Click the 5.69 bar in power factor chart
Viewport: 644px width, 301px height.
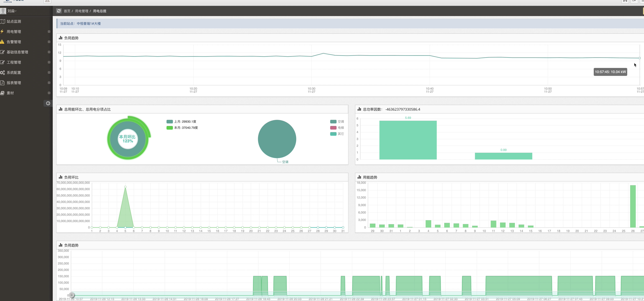pyautogui.click(x=408, y=140)
